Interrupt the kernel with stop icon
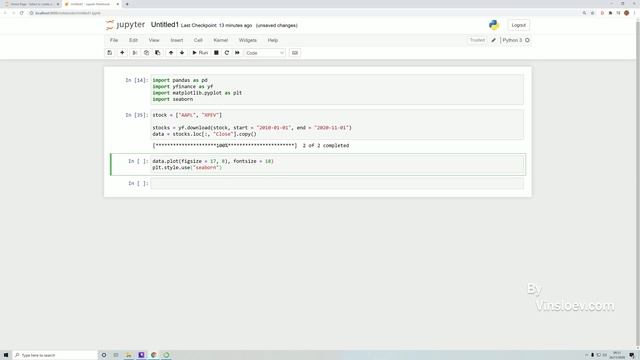This screenshot has width=640, height=360. click(216, 53)
